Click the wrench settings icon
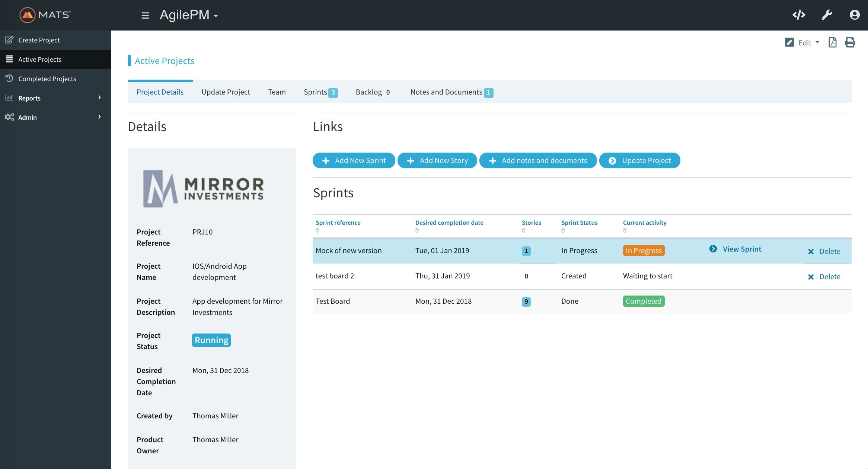Screen dimensions: 868x469 [827, 15]
